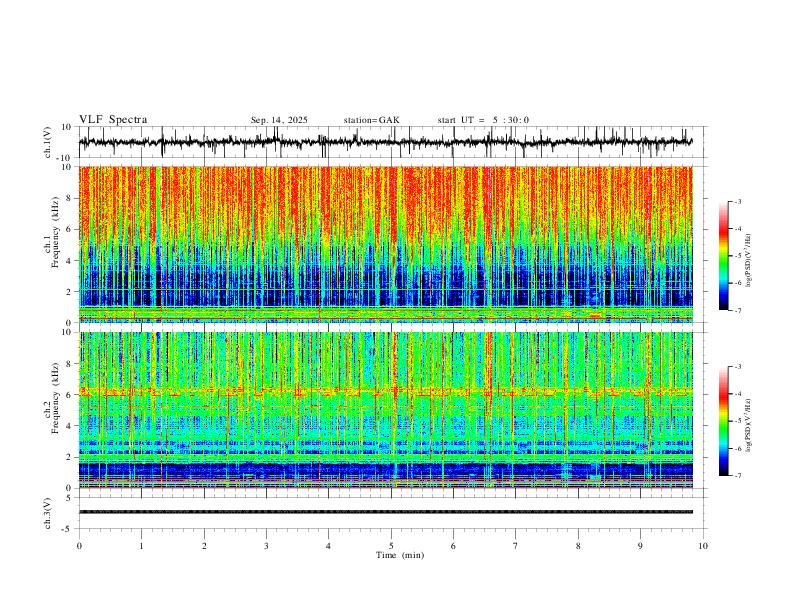Select the date text 'Sep. 14, 2025'
The width and height of the screenshot is (792, 612).
click(x=279, y=120)
